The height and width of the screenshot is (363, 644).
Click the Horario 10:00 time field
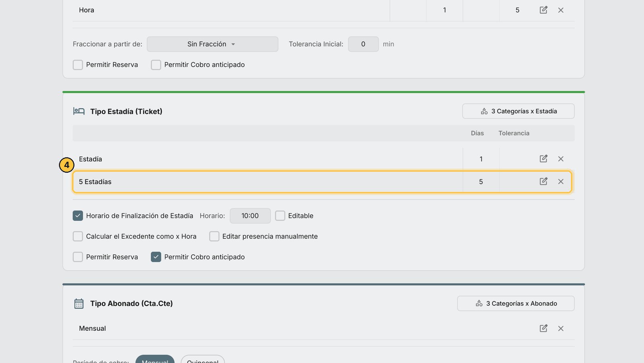(x=250, y=216)
